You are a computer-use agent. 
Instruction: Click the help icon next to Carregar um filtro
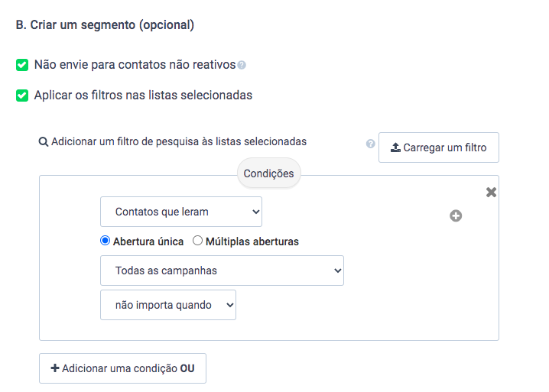point(370,144)
